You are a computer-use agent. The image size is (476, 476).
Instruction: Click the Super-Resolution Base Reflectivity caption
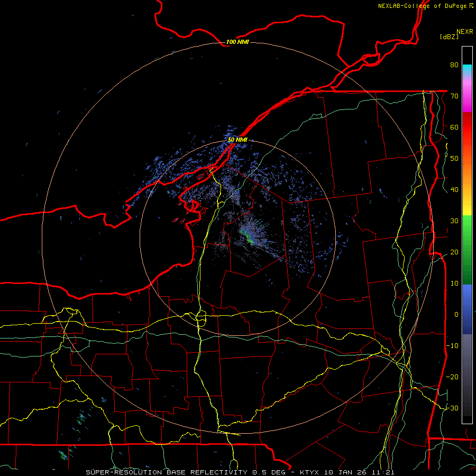[x=240, y=472]
